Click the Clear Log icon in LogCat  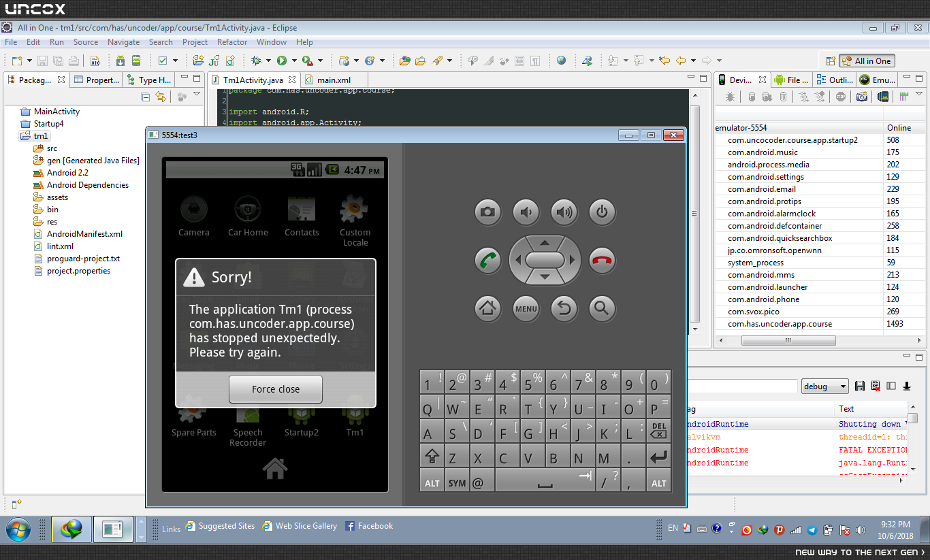pyautogui.click(x=876, y=386)
